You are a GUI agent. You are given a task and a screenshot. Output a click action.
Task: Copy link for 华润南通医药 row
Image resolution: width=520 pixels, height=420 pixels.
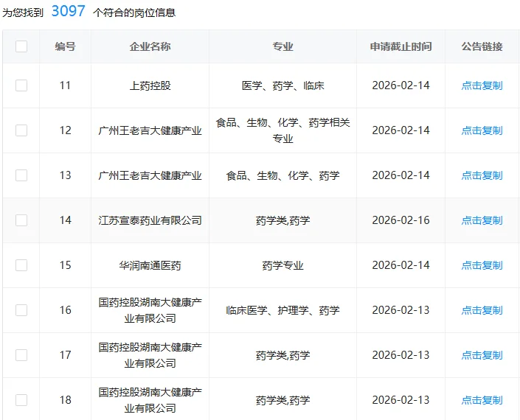[x=482, y=265]
